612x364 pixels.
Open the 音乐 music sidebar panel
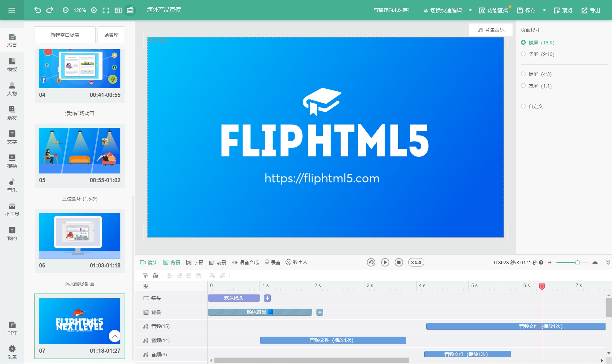point(12,186)
